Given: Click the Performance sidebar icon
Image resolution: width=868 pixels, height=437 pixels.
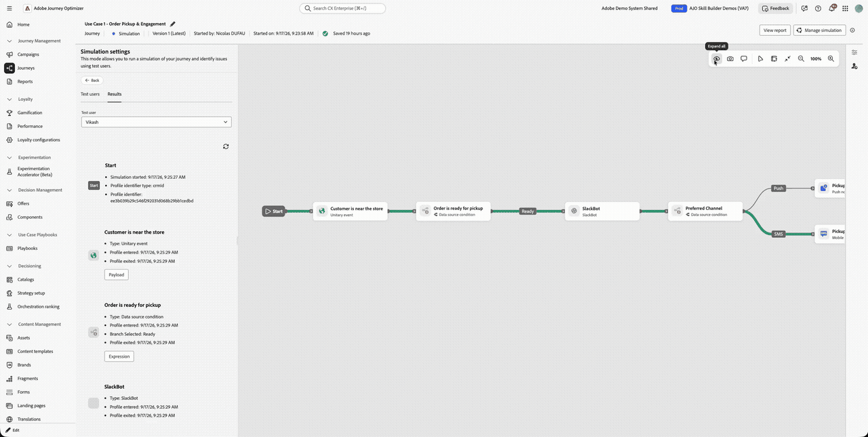Looking at the screenshot, I should (x=9, y=126).
